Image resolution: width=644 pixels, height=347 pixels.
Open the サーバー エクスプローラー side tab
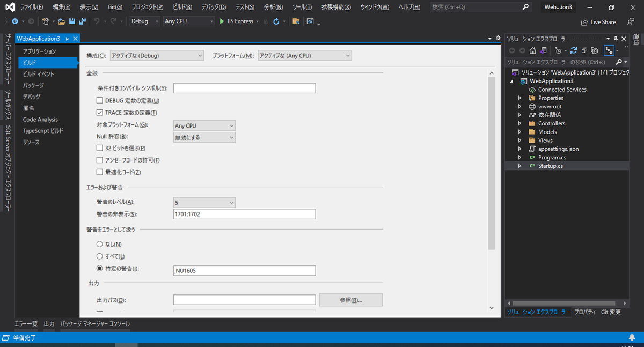coord(8,60)
